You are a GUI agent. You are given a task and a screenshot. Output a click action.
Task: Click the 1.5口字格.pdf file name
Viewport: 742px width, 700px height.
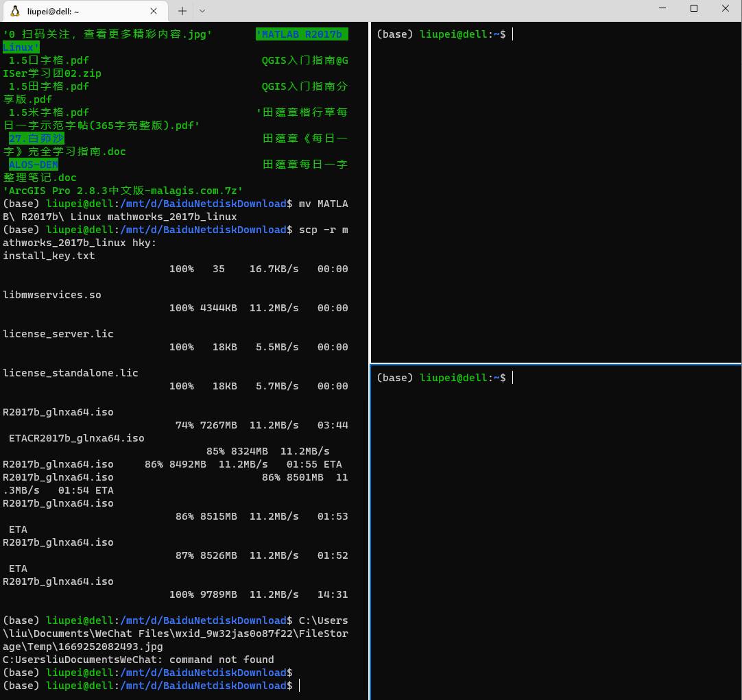49,60
